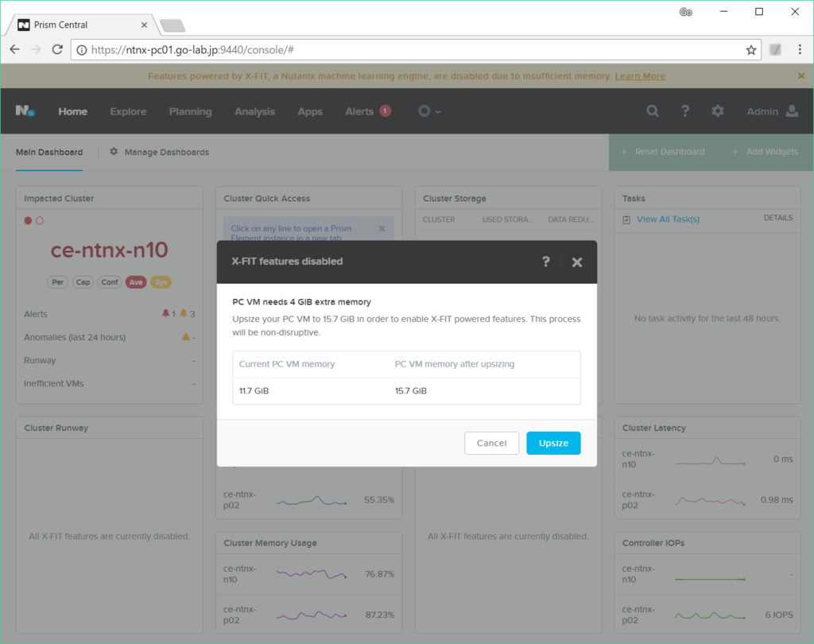Viewport: 814px width, 644px height.
Task: Select the hollow impacted cluster dot
Action: click(40, 221)
